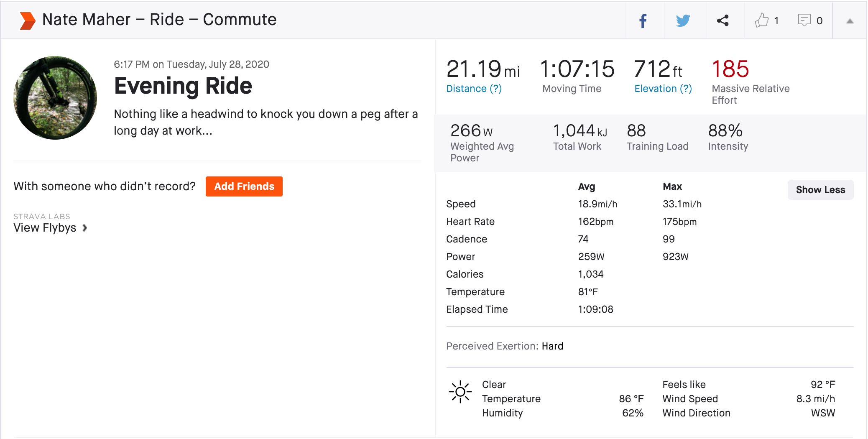Click the Nate Maher header title
Viewport: 868px width, 439px height.
(x=159, y=20)
